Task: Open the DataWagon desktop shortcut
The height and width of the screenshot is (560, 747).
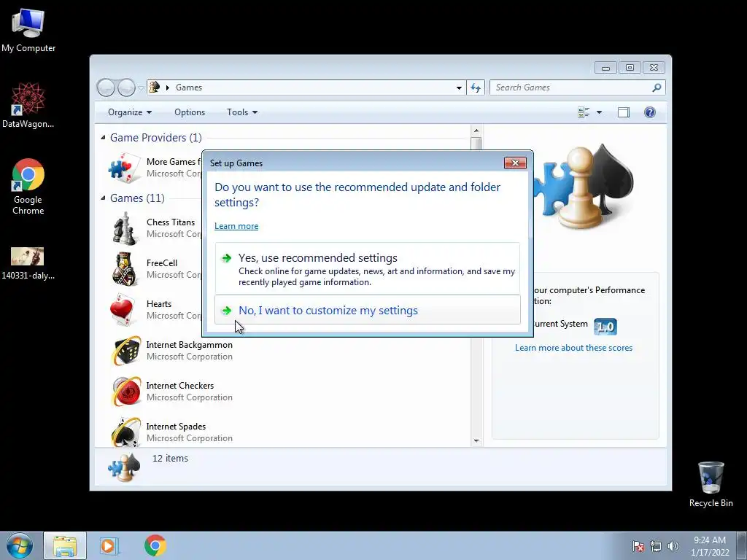Action: pyautogui.click(x=28, y=105)
